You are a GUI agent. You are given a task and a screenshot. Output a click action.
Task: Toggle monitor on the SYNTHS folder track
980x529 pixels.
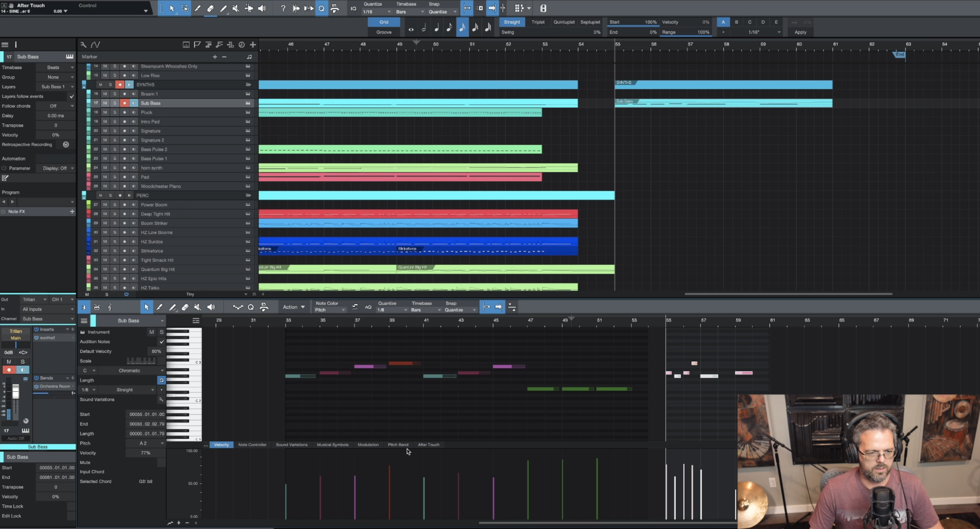[129, 85]
